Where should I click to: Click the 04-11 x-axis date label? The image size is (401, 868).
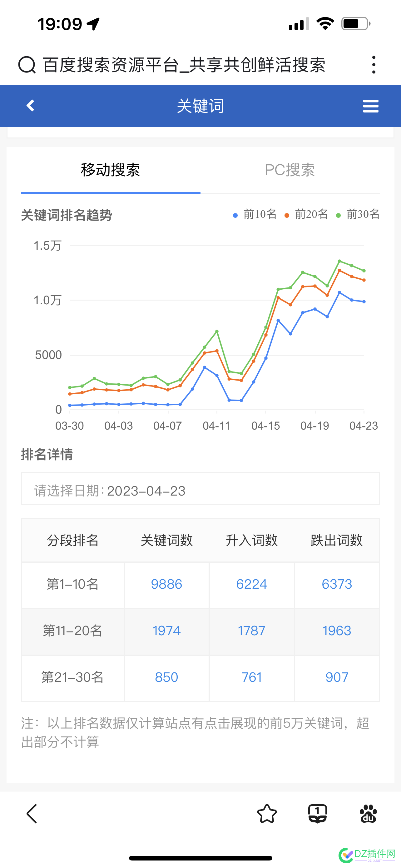tap(216, 426)
